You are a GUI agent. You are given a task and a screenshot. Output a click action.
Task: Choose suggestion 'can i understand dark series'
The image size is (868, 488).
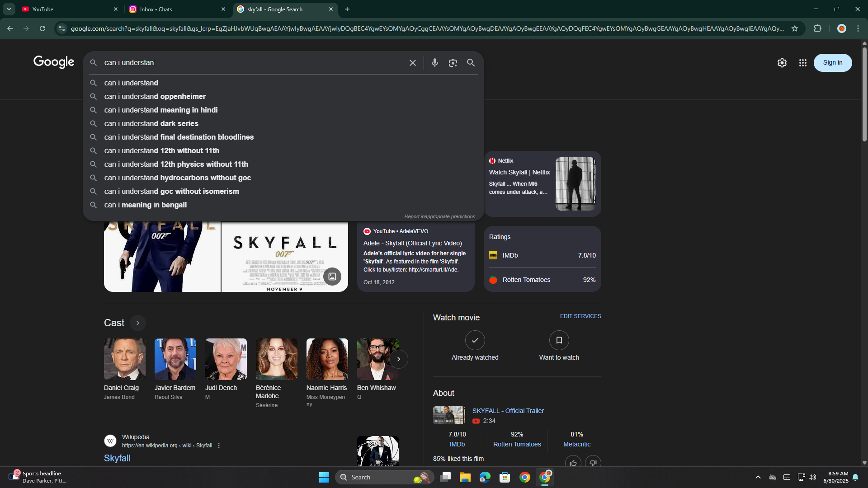coord(283,124)
